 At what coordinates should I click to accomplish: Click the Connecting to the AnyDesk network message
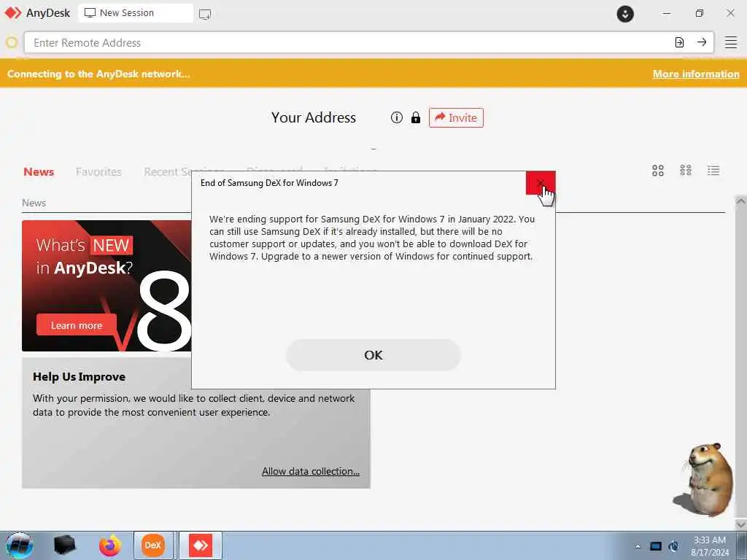98,74
